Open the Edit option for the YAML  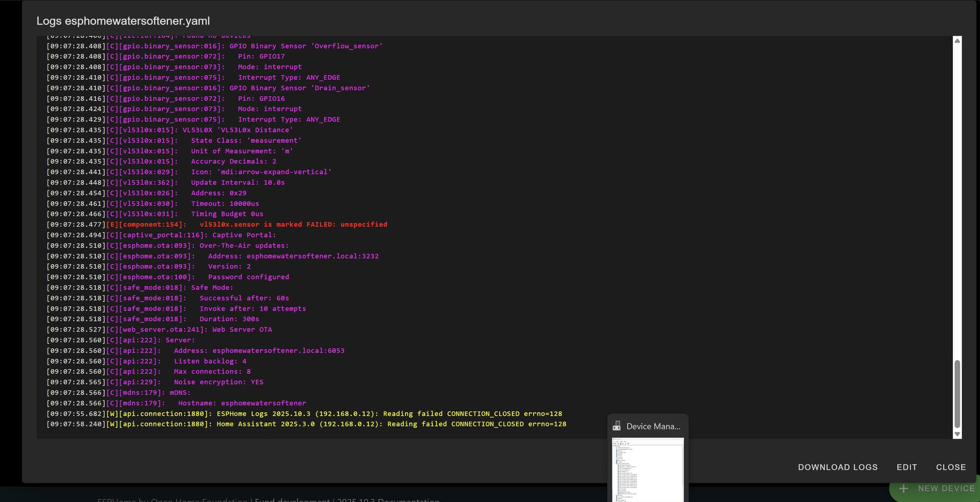[x=906, y=467]
